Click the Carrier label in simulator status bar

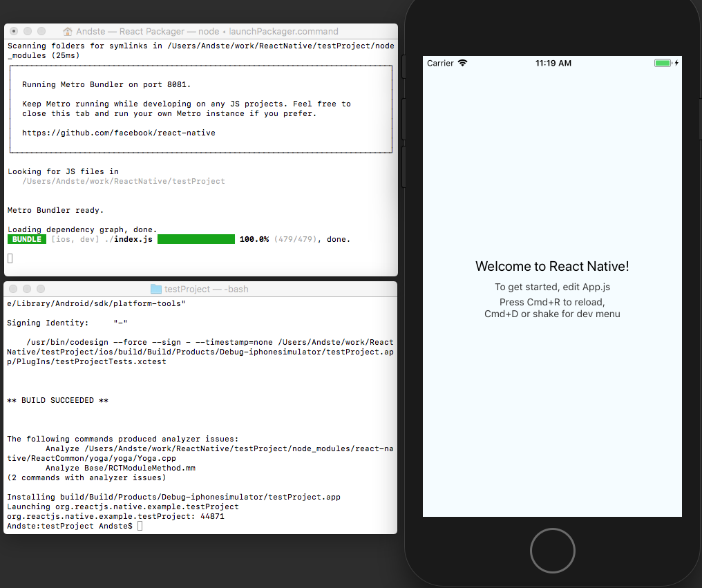440,63
